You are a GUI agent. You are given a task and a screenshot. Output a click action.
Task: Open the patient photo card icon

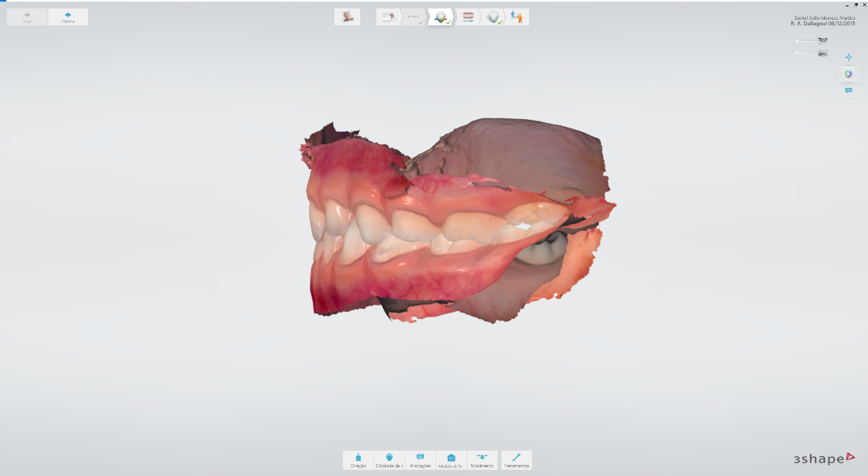click(x=347, y=17)
